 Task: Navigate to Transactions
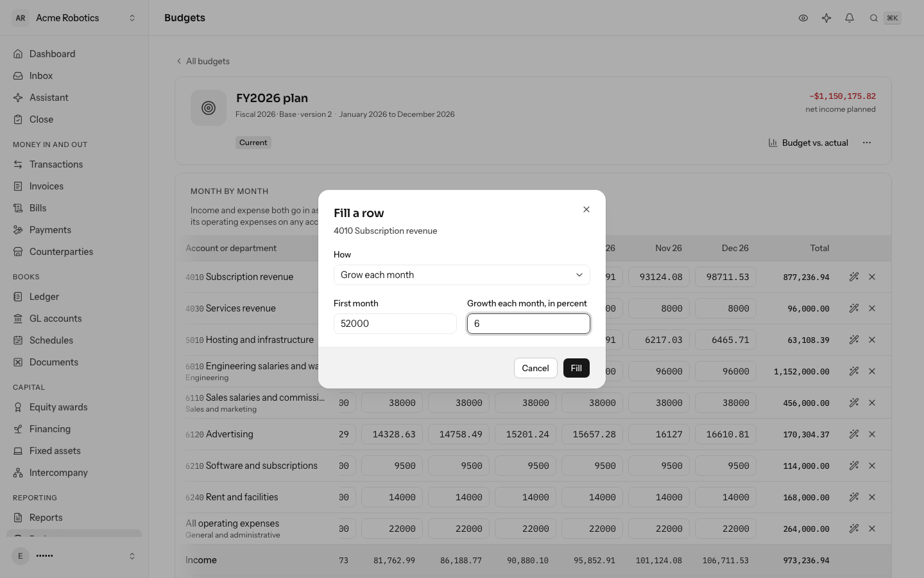coord(74,164)
